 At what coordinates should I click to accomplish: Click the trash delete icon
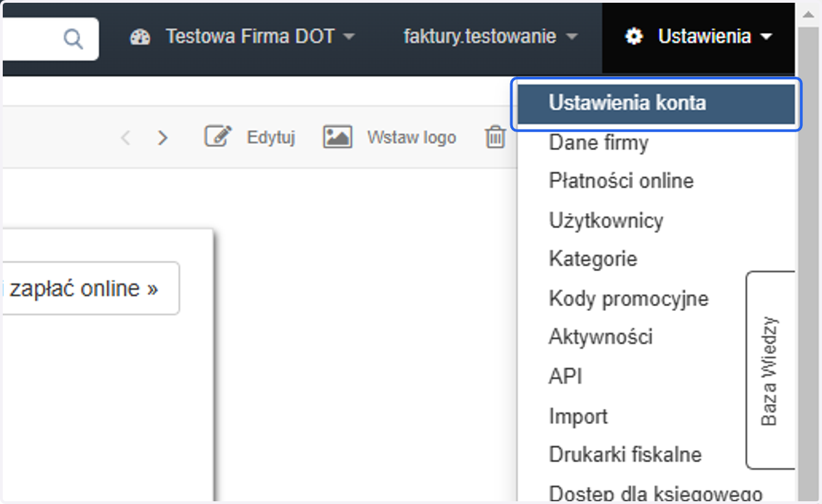pyautogui.click(x=495, y=137)
